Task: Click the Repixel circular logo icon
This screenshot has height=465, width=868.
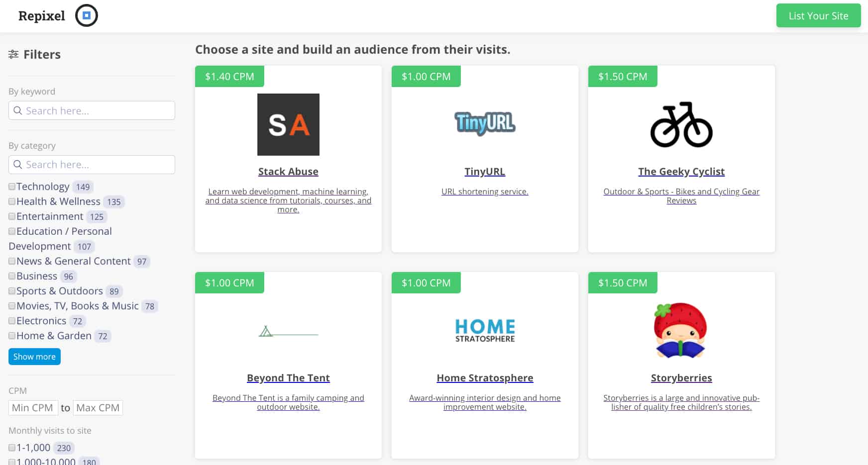Action: point(86,15)
